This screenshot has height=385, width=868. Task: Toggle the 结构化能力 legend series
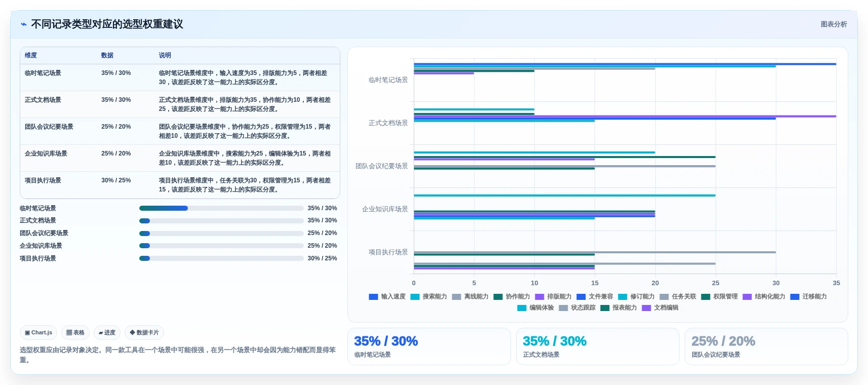764,296
